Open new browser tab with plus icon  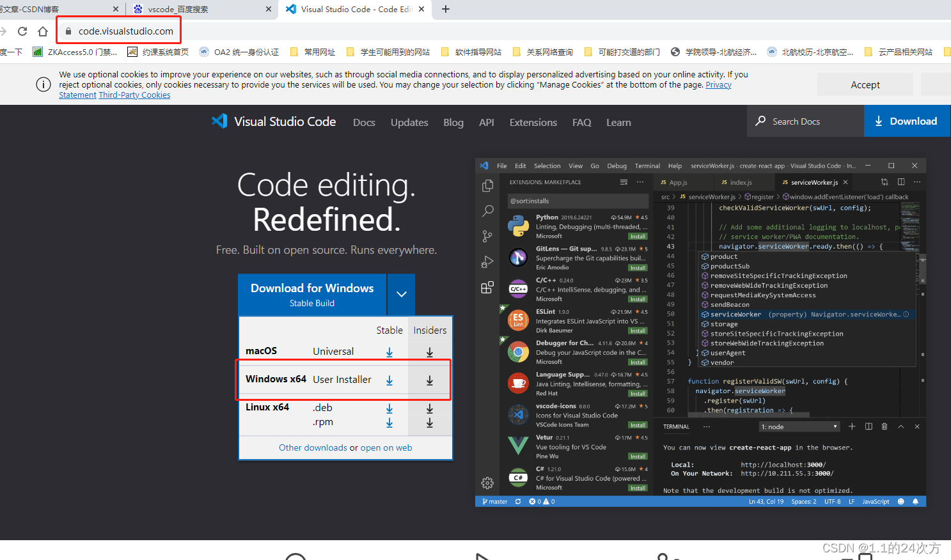tap(446, 9)
